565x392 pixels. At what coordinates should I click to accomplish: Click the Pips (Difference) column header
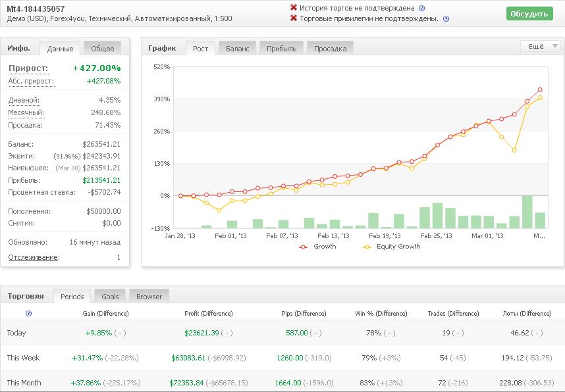click(304, 314)
